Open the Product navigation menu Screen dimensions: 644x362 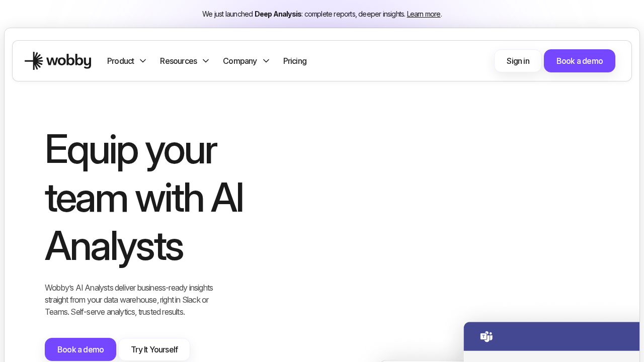121,61
